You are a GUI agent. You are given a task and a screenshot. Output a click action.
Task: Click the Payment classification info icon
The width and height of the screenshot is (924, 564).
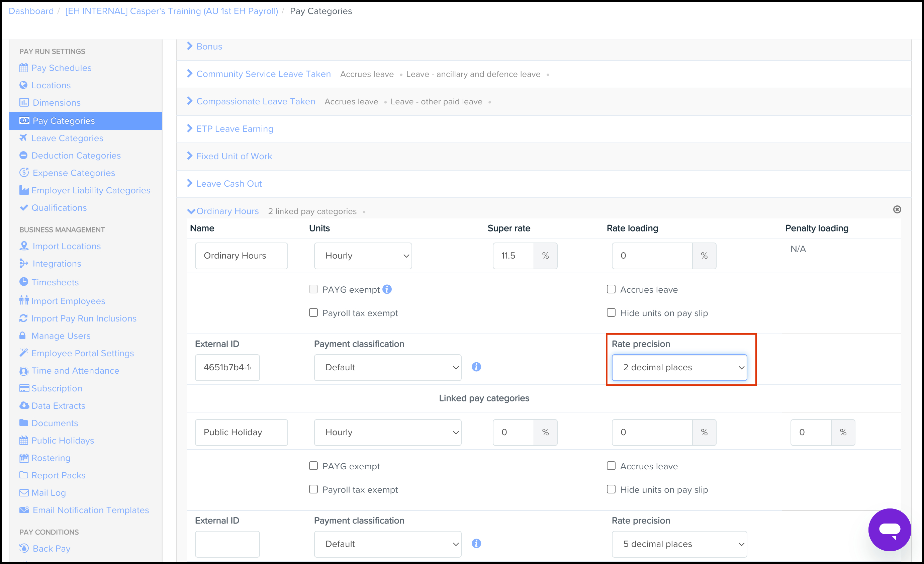pyautogui.click(x=476, y=367)
